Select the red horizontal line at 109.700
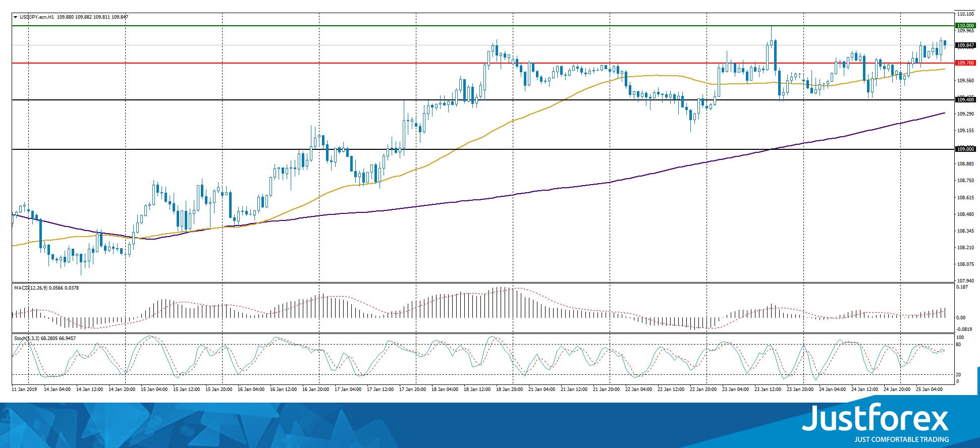The image size is (980, 448). [x=483, y=63]
